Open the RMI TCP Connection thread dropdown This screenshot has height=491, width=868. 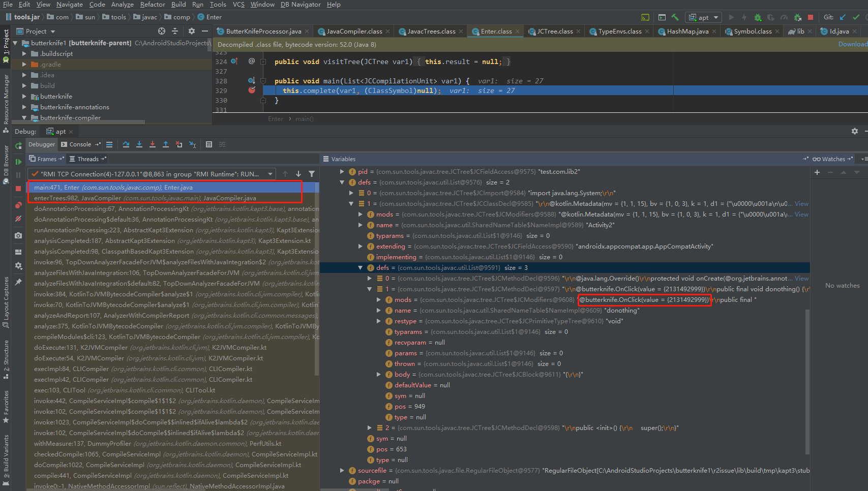(x=152, y=174)
